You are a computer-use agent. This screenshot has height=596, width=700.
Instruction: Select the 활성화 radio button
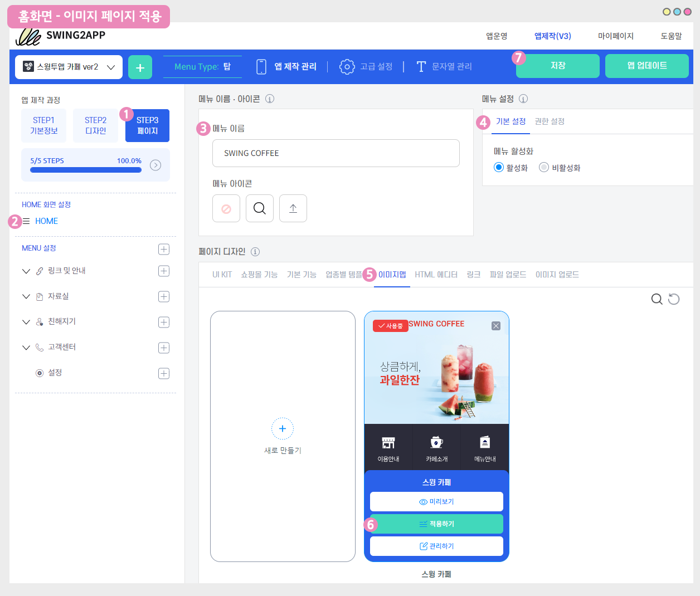click(x=499, y=167)
